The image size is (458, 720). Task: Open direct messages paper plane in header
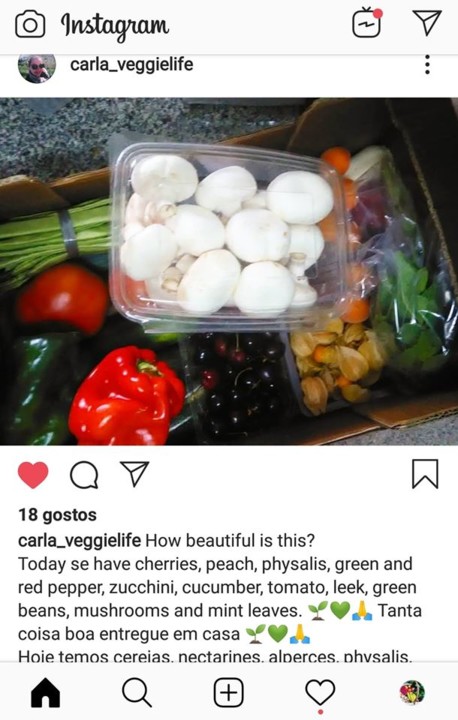(427, 22)
